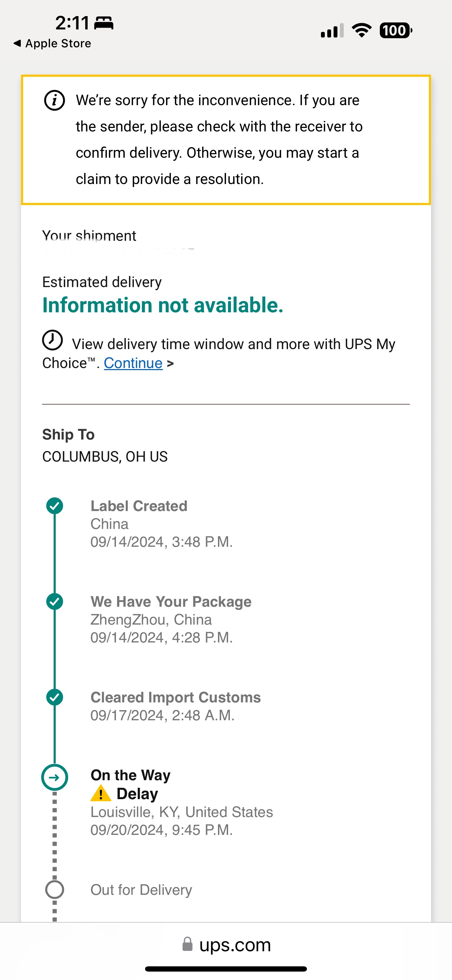Tap the empty Out for Delivery circle

tap(55, 890)
